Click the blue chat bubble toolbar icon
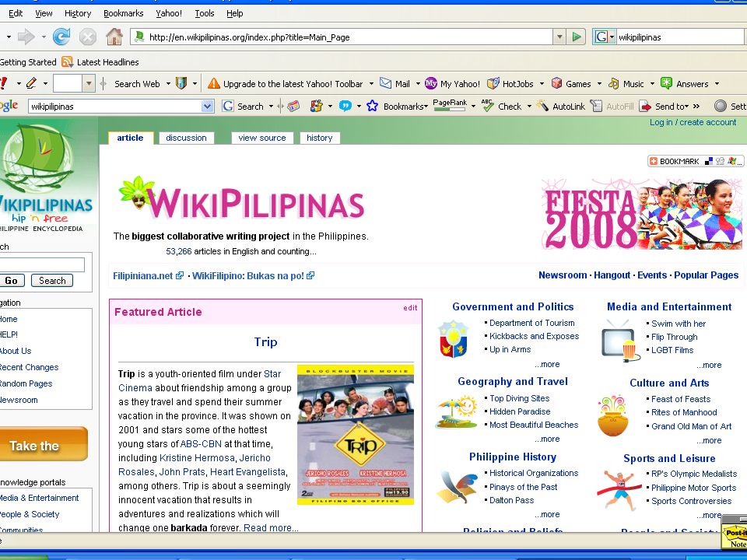 point(345,106)
